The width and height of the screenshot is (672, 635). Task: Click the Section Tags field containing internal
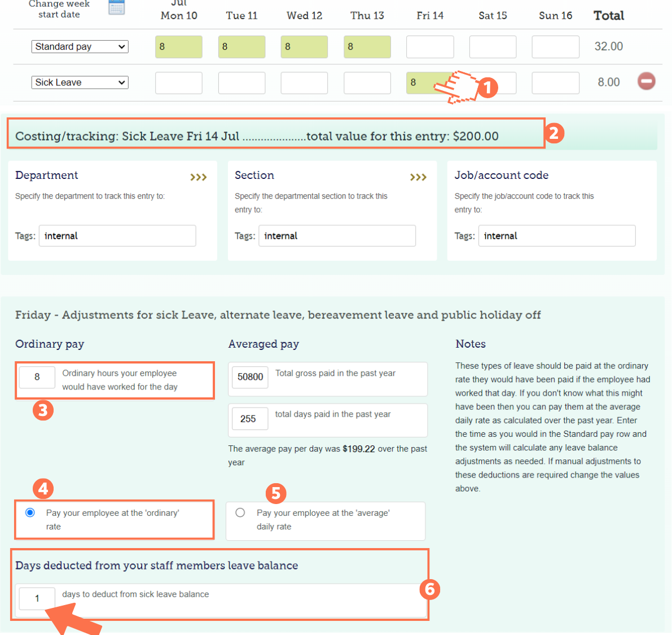337,235
